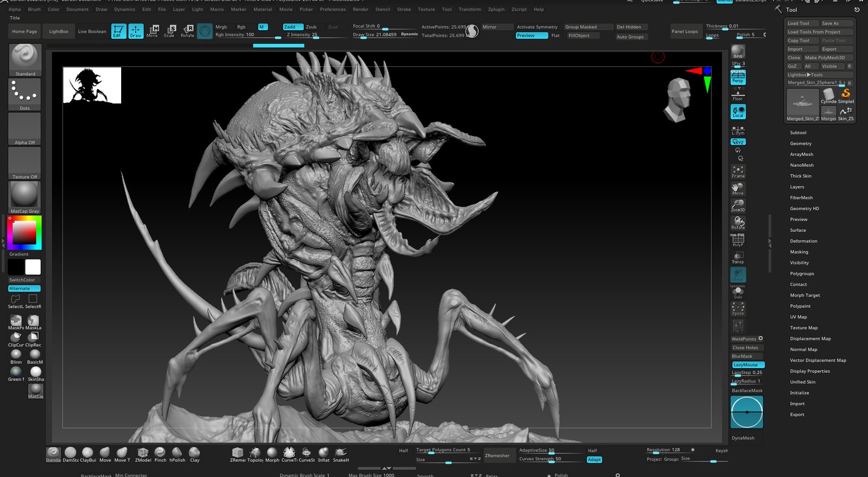Click the Cylinder3D tool thumbnail

pyautogui.click(x=829, y=96)
